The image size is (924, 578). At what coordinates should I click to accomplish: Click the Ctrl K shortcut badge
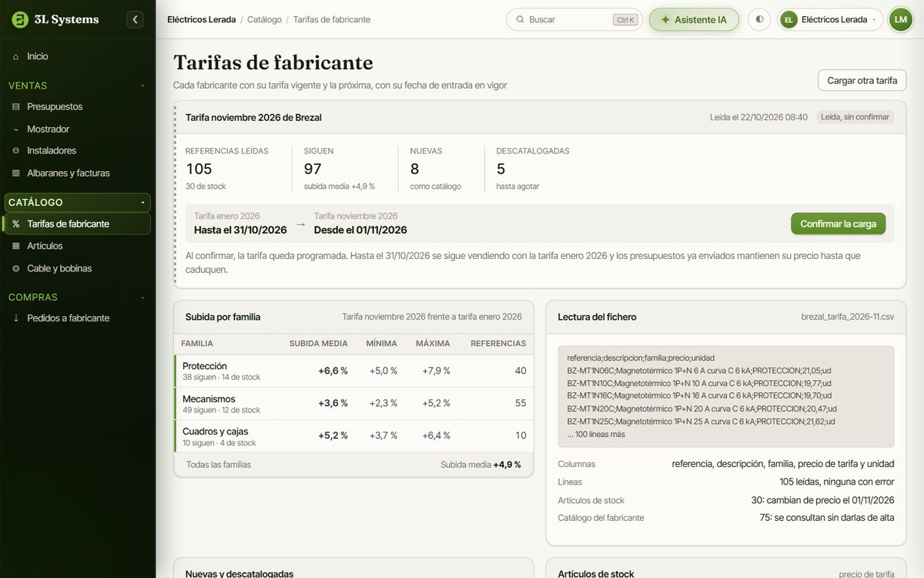[625, 20]
